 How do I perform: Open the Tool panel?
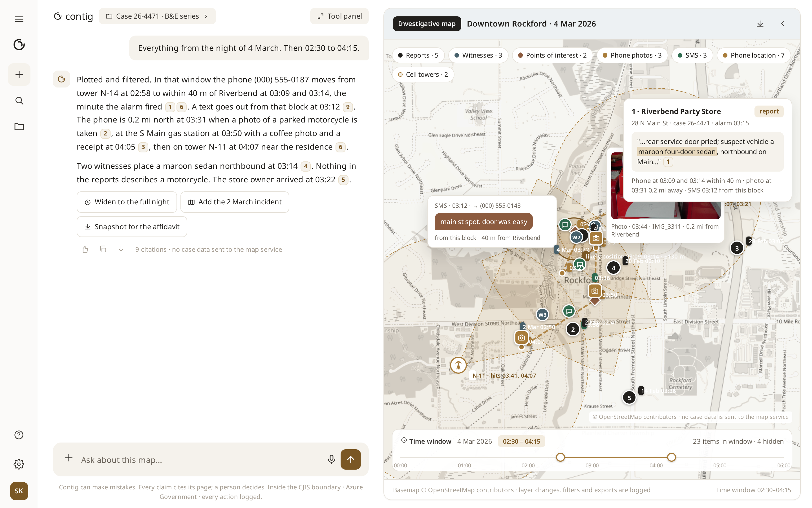(x=339, y=16)
